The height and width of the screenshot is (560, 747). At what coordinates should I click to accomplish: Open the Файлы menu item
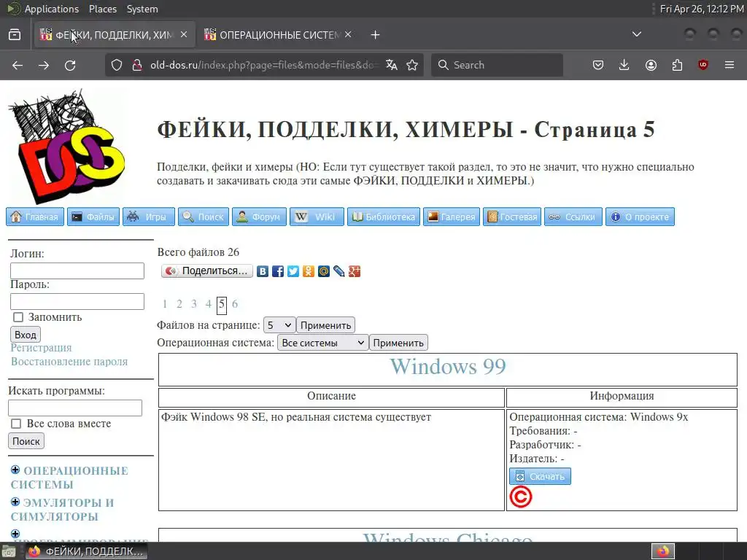click(93, 217)
